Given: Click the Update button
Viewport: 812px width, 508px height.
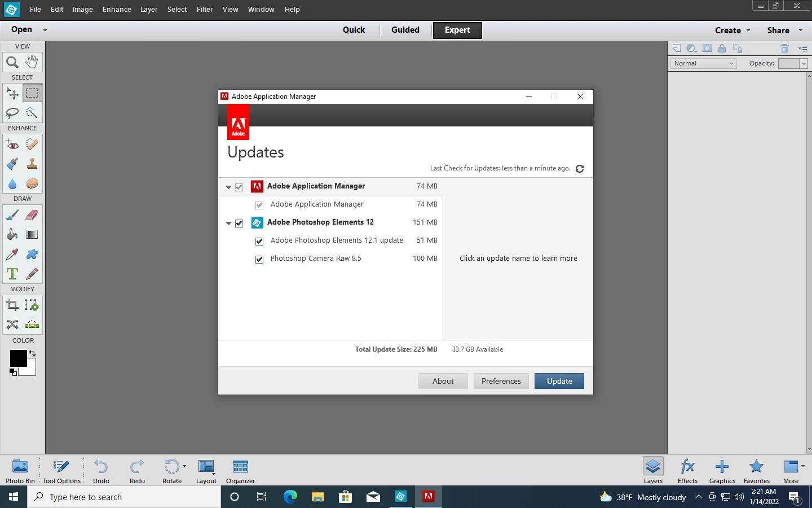Looking at the screenshot, I should tap(559, 381).
